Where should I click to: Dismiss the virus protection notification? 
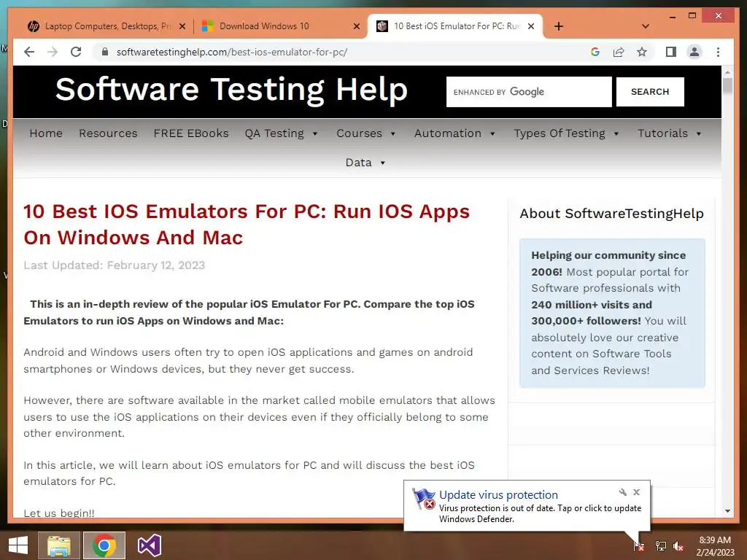tap(636, 492)
